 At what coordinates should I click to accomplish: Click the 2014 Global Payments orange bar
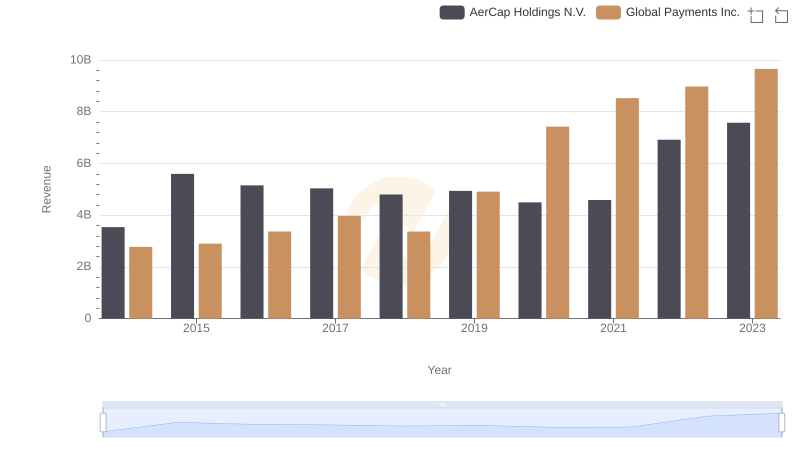141,283
